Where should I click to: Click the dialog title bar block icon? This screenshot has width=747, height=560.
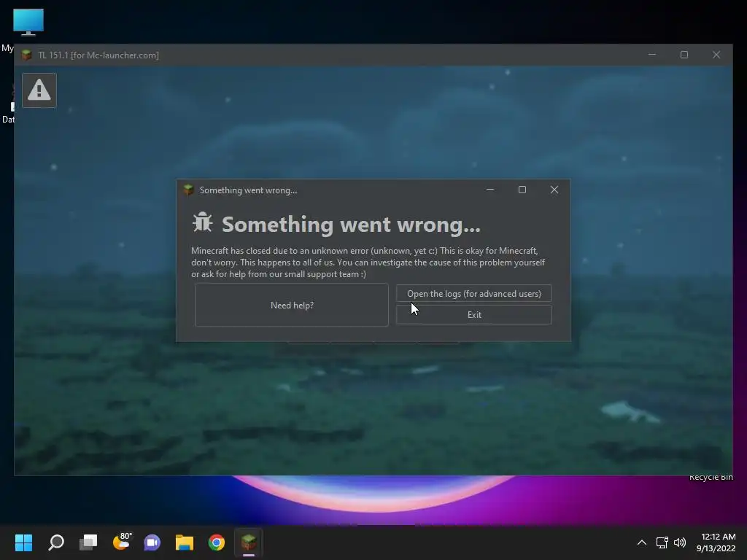(188, 190)
